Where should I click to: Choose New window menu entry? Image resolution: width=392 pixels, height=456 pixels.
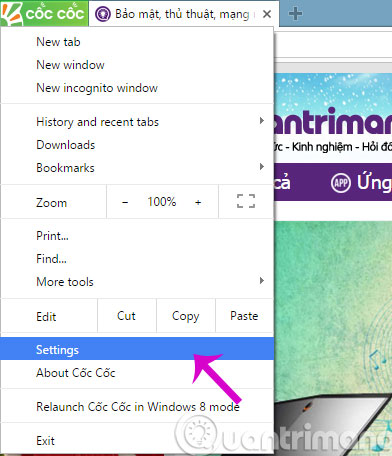[x=137, y=65]
